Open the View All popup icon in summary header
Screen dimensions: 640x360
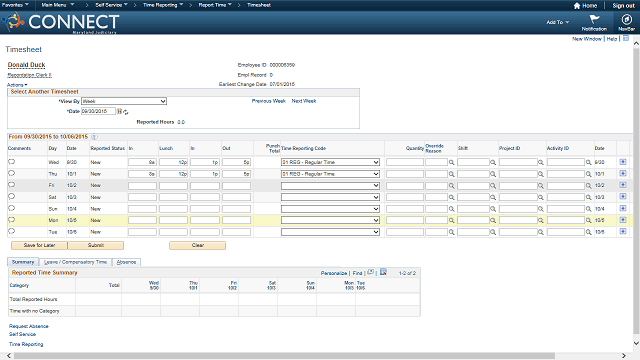(370, 272)
